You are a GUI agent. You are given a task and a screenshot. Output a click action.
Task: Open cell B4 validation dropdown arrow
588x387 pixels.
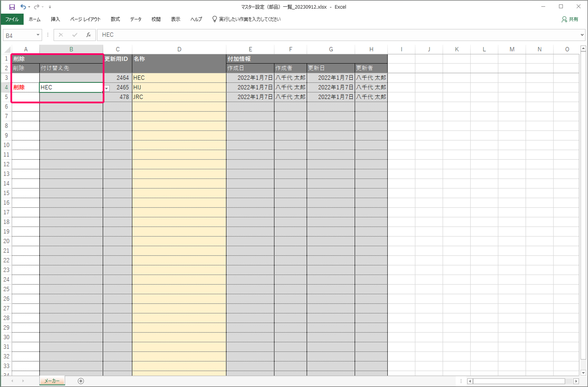click(x=107, y=88)
